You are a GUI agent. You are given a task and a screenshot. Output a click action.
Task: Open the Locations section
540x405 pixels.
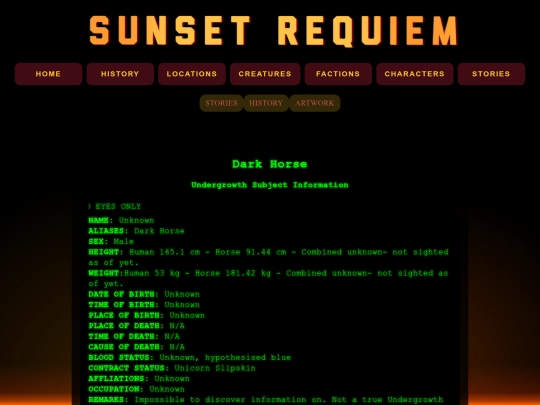[192, 74]
